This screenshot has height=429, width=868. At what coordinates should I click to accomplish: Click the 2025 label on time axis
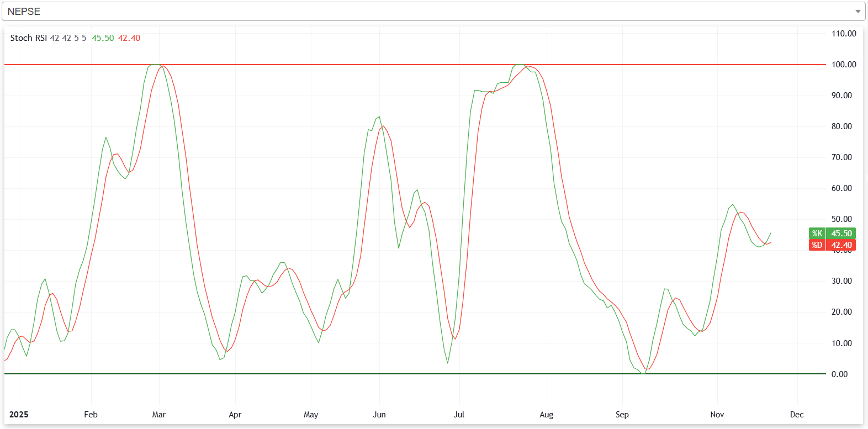(19, 415)
